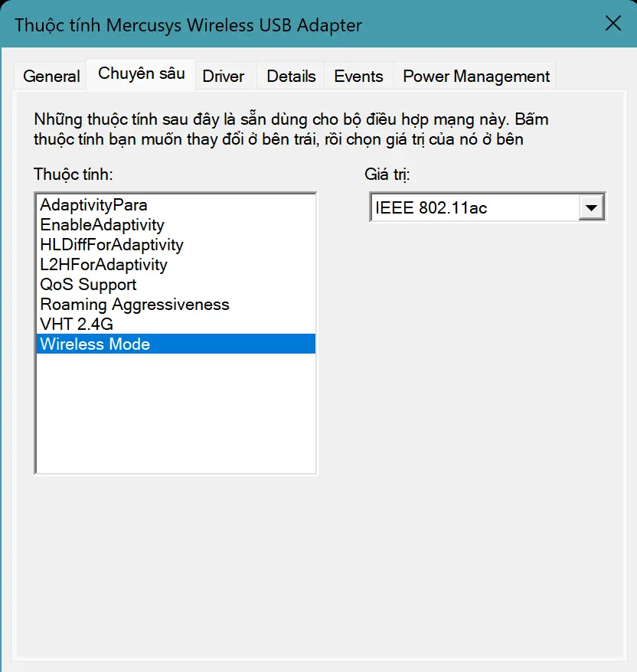Go to the Details tab

tap(291, 77)
